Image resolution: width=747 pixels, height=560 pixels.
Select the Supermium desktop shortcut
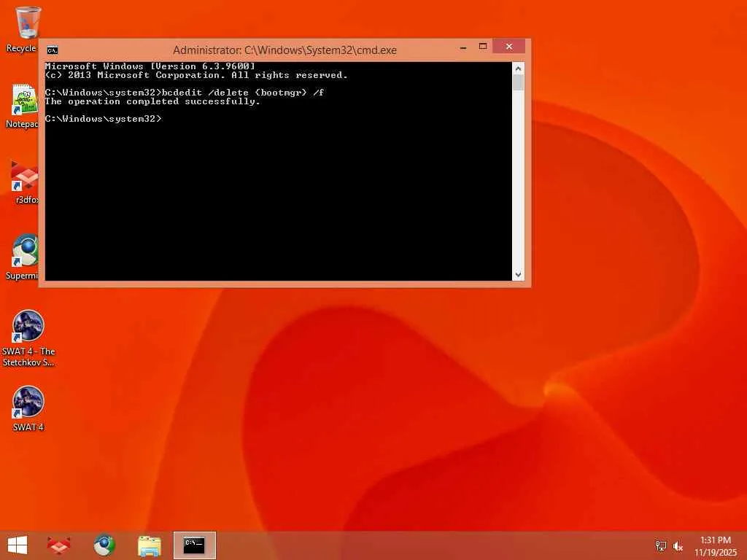[24, 257]
